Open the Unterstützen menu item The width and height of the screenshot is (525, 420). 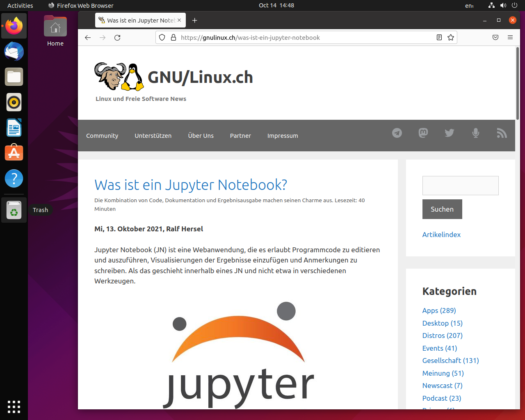point(153,136)
